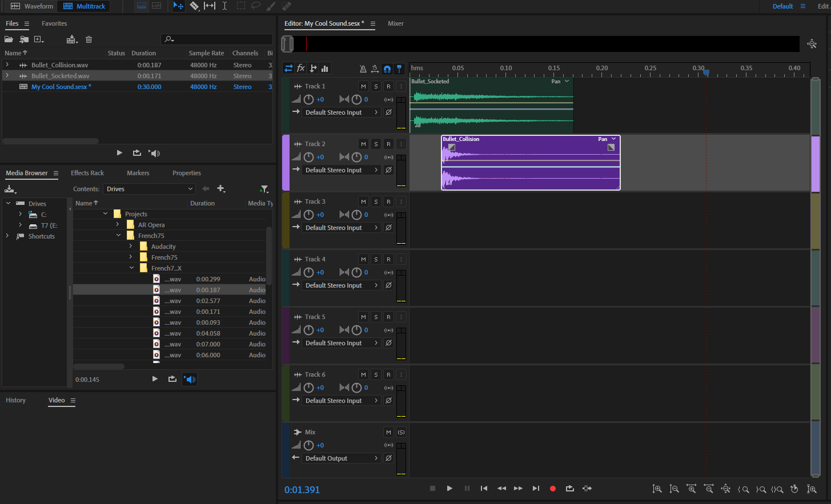Click Media Browser filter icon

click(x=264, y=189)
